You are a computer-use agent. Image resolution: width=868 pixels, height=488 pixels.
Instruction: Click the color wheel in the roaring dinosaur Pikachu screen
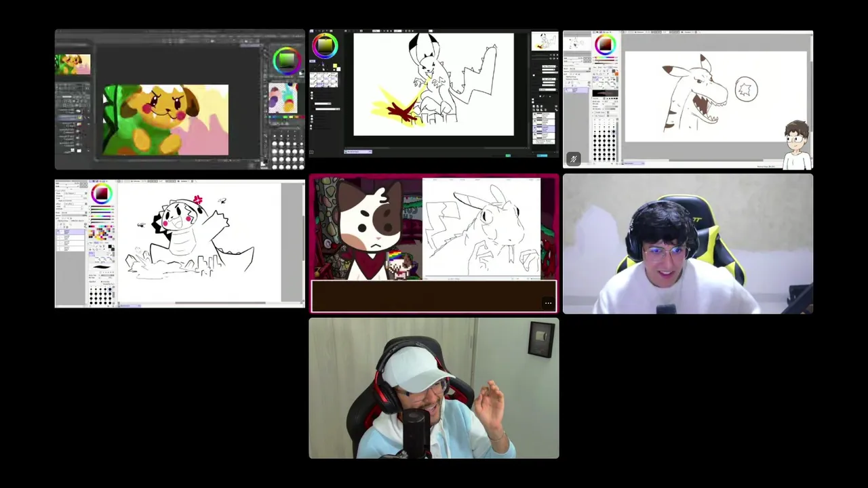pos(605,45)
